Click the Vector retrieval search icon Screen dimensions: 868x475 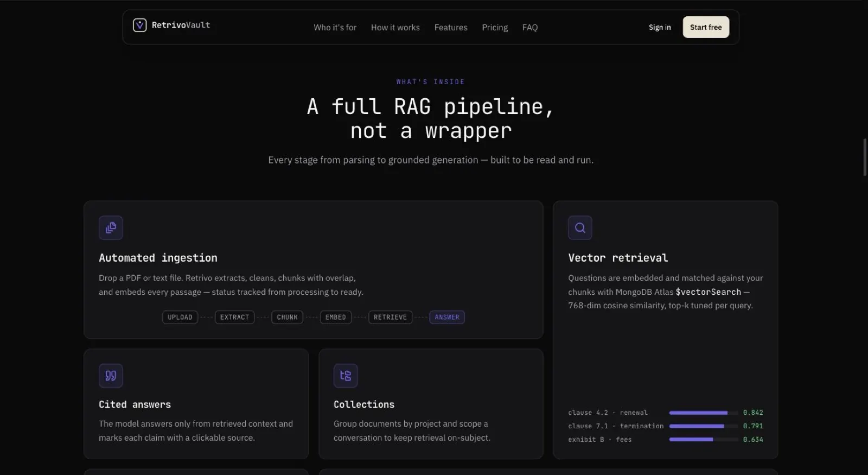pos(580,227)
